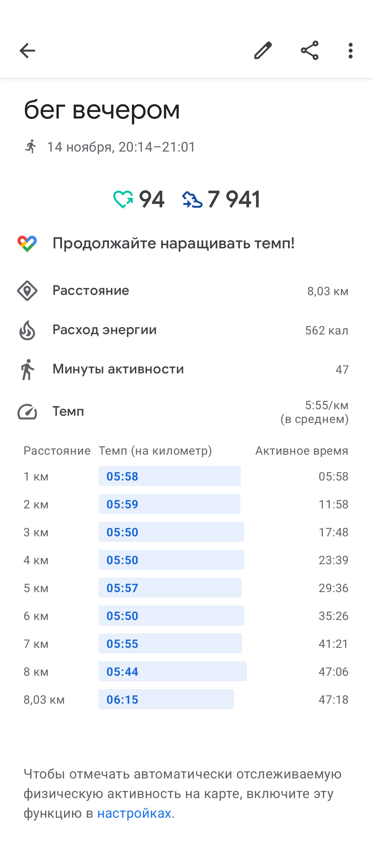This screenshot has height=868, width=372.
Task: Tap the 1 км split row
Action: point(186,476)
